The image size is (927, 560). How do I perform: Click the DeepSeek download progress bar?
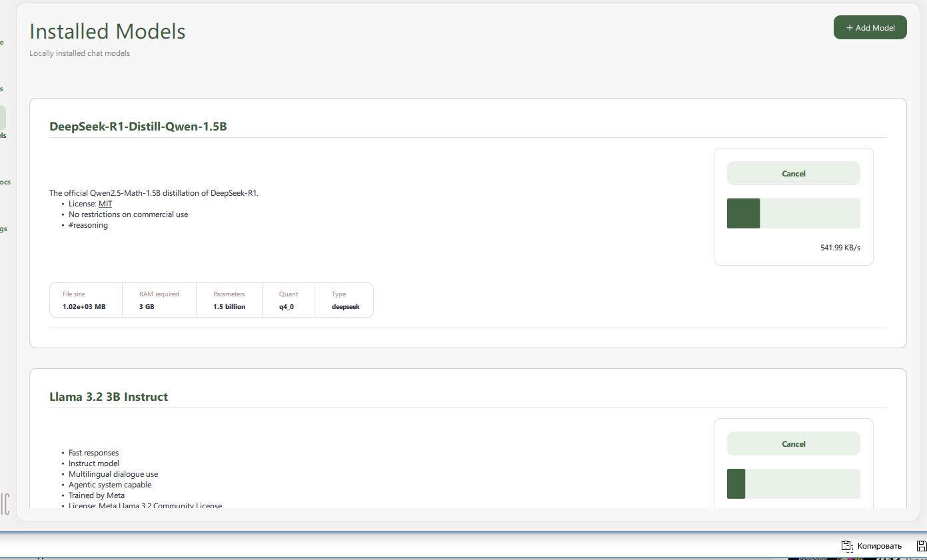(x=793, y=213)
